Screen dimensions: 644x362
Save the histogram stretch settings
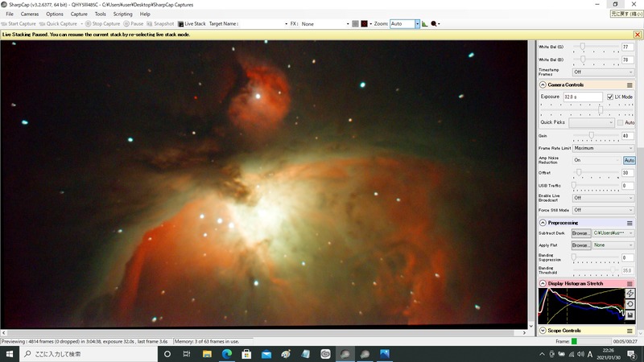click(630, 315)
